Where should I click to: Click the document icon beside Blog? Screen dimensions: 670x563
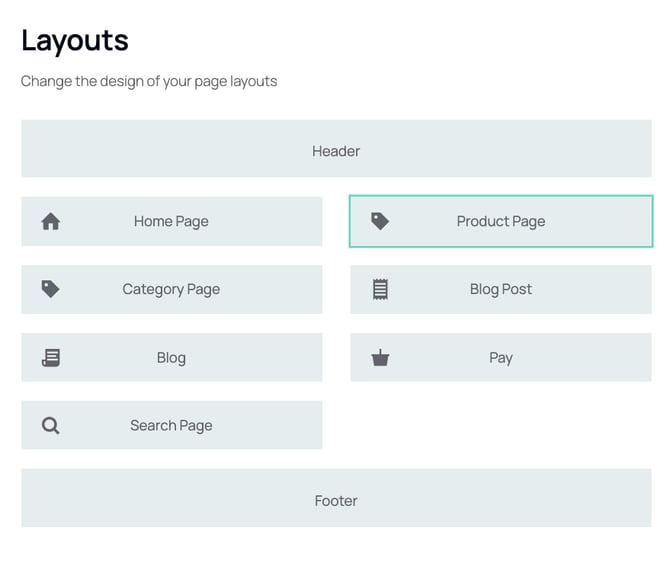click(51, 357)
